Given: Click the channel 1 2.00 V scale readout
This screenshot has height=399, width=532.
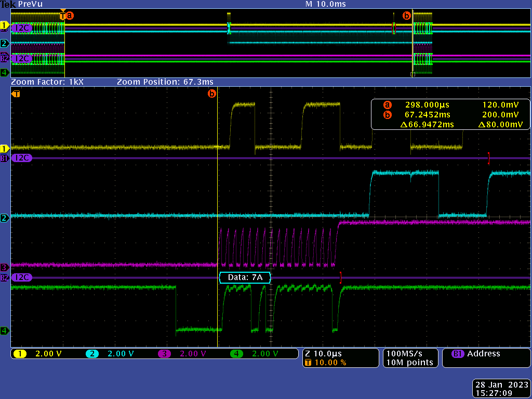Looking at the screenshot, I should click(48, 354).
